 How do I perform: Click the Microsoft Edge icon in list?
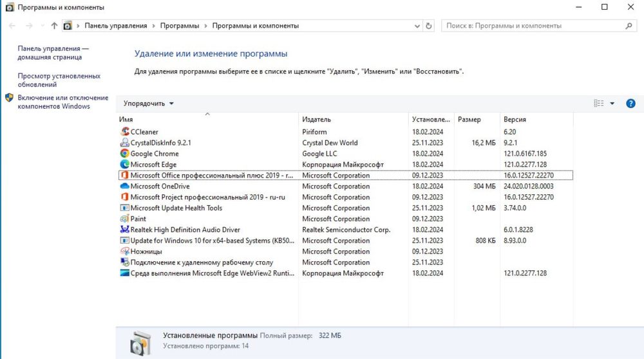pyautogui.click(x=124, y=165)
